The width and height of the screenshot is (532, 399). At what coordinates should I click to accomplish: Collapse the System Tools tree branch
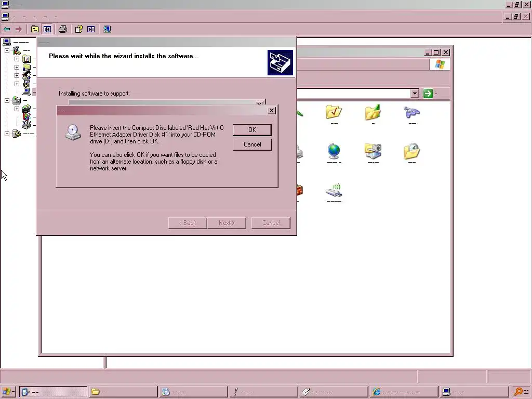pos(7,50)
